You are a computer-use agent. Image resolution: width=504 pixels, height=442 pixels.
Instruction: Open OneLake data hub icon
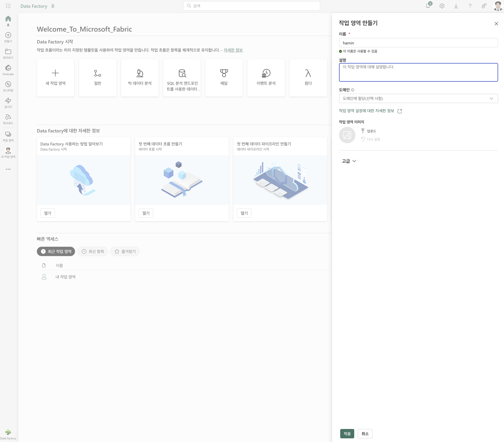(x=8, y=70)
